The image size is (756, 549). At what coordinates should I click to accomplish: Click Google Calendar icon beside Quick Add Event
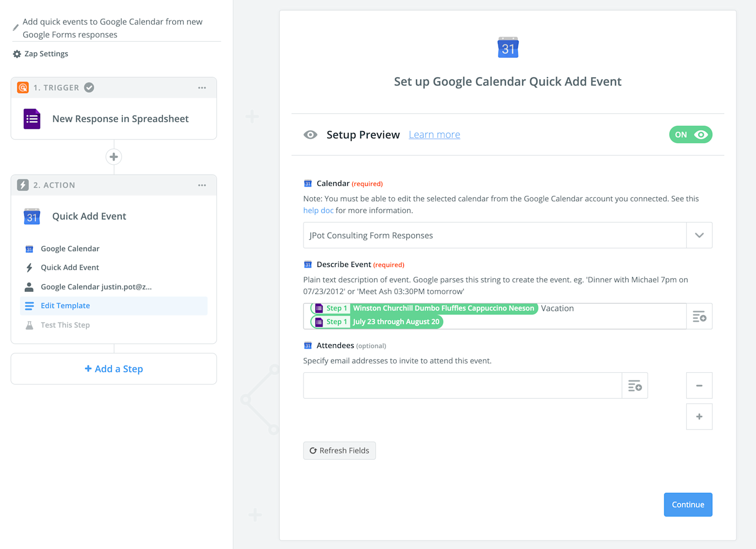click(32, 216)
